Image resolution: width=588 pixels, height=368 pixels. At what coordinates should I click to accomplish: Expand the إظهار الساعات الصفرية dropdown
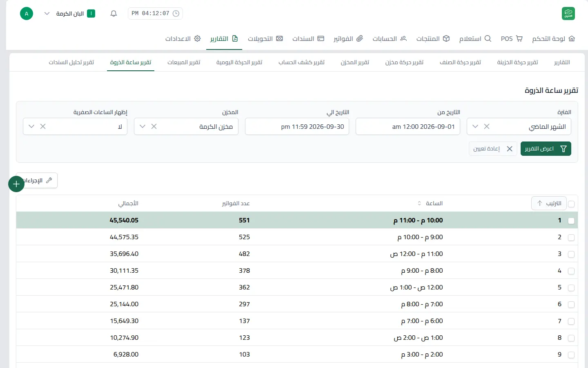click(31, 126)
